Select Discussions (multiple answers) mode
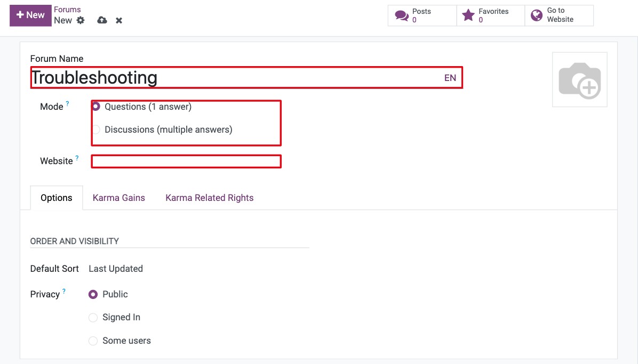This screenshot has width=638, height=364. click(96, 130)
